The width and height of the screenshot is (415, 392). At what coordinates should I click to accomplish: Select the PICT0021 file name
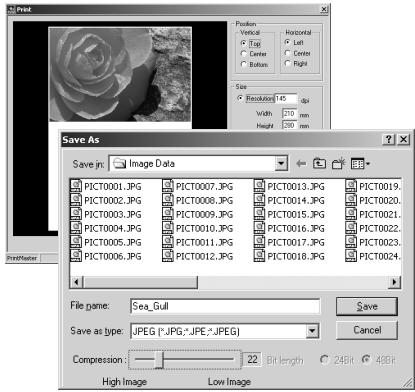(379, 214)
